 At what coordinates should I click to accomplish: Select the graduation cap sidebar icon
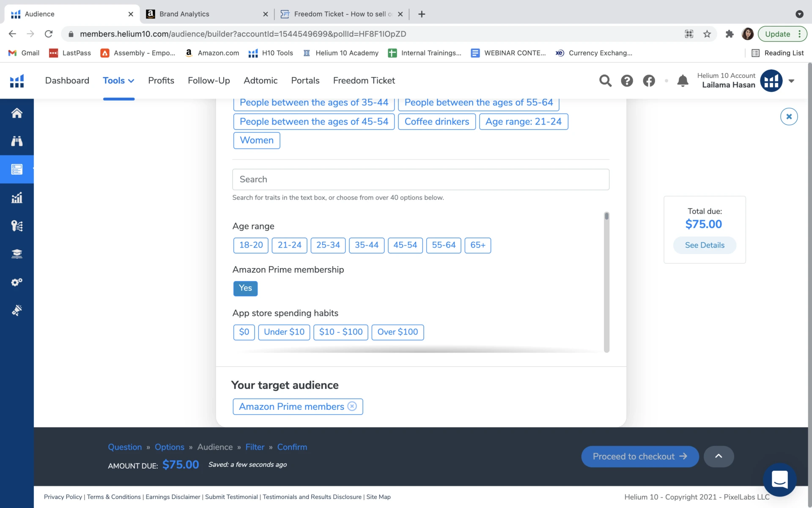coord(17,254)
